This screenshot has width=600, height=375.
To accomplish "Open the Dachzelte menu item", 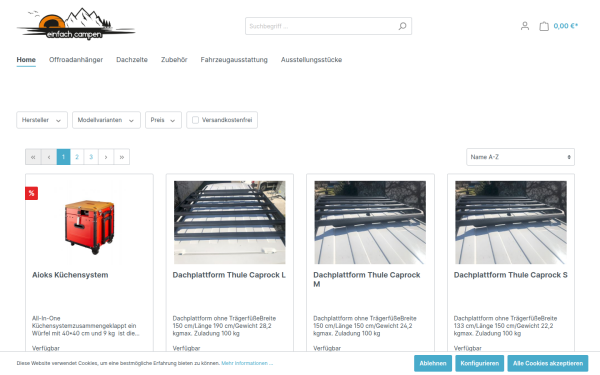I will (x=132, y=60).
